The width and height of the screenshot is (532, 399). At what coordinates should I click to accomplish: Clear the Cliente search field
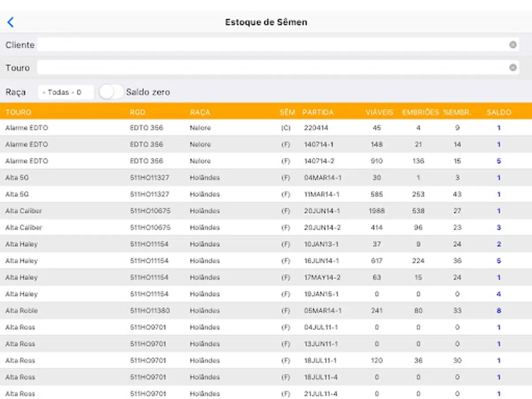(x=512, y=45)
